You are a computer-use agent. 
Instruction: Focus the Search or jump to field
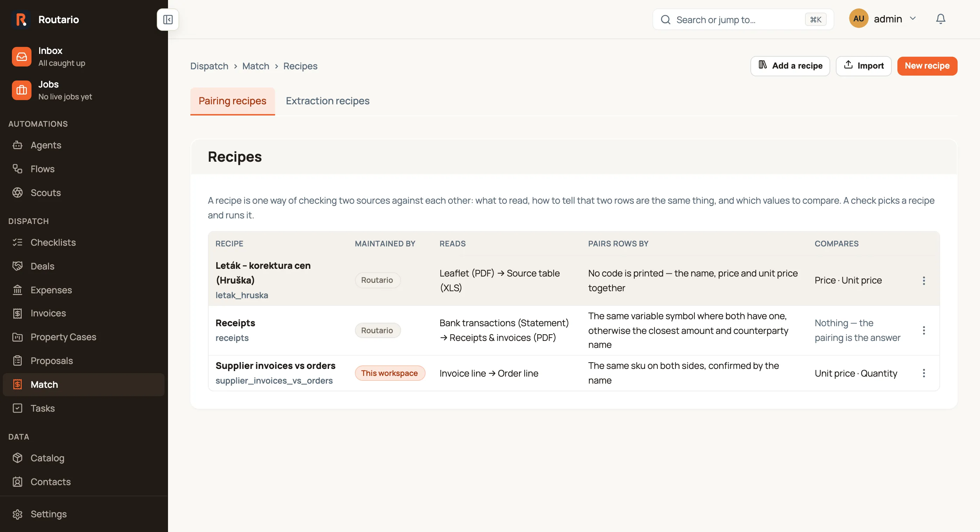(x=743, y=19)
